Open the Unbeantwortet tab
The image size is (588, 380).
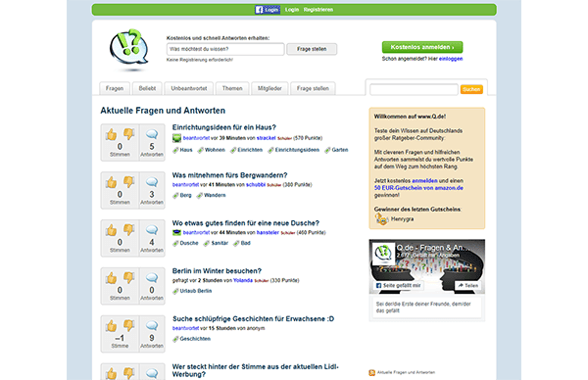click(188, 88)
